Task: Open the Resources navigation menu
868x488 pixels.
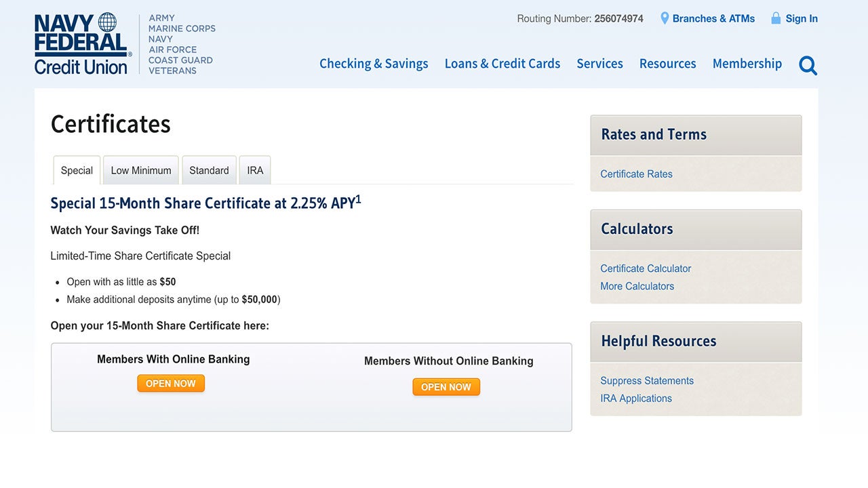Action: [x=667, y=64]
